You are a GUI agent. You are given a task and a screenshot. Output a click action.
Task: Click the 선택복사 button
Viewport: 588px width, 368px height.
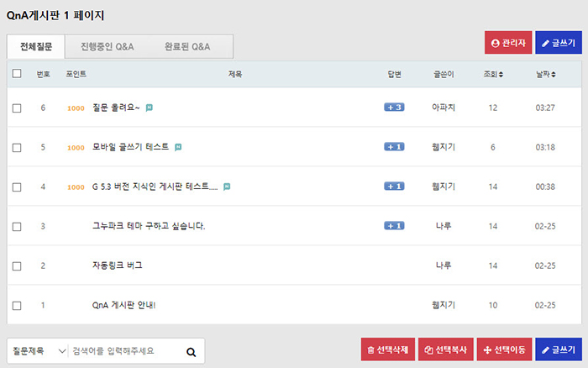445,350
